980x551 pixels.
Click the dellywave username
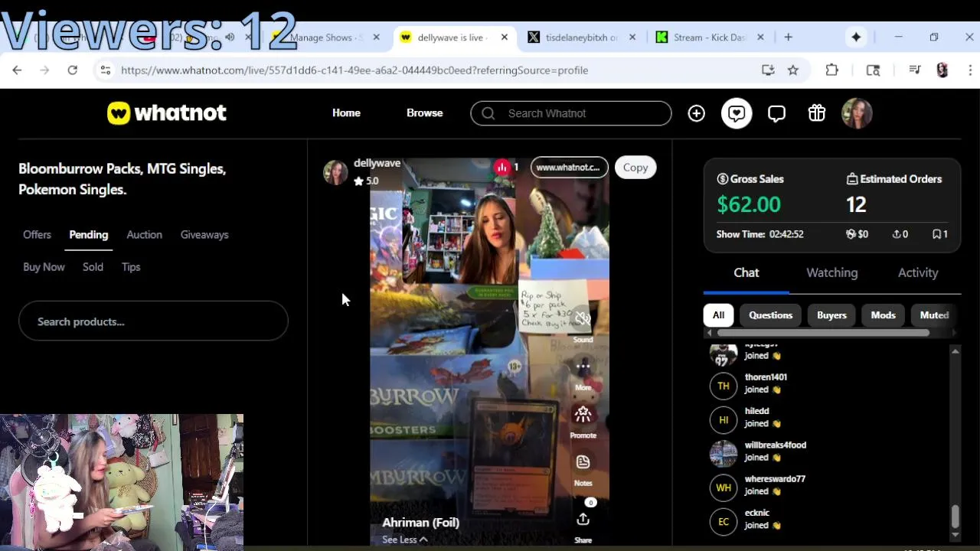coord(377,163)
